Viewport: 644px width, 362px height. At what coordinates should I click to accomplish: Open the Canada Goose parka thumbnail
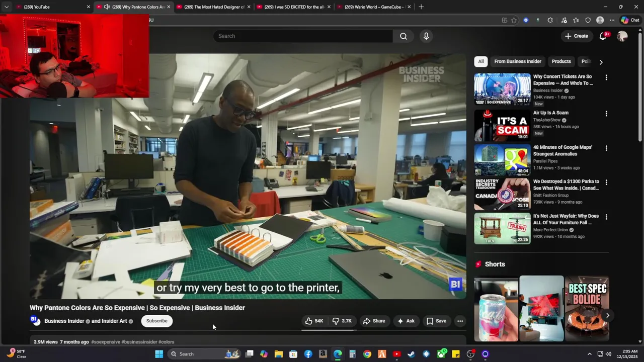point(502,194)
